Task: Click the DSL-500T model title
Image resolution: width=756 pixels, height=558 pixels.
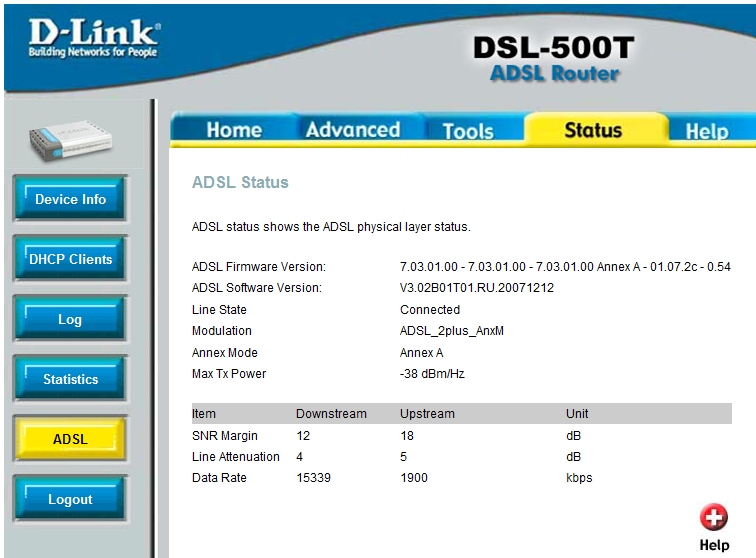Action: [x=554, y=47]
